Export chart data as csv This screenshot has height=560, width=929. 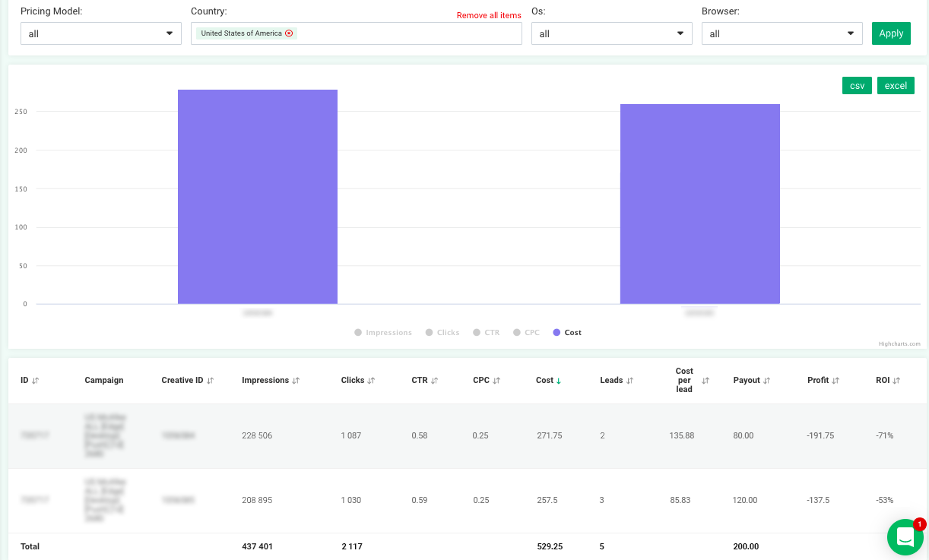click(857, 86)
